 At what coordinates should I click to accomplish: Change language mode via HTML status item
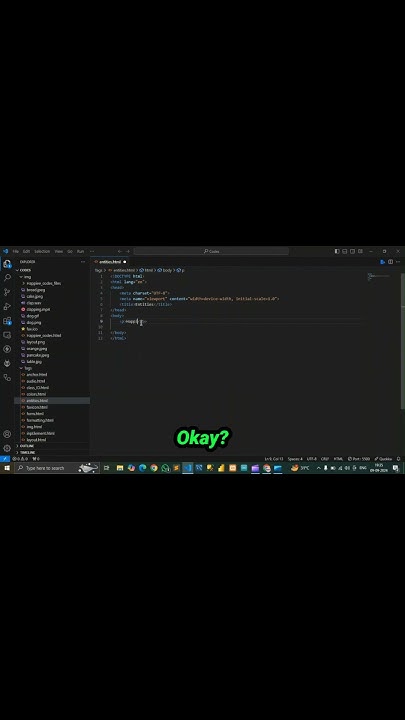coord(338,459)
